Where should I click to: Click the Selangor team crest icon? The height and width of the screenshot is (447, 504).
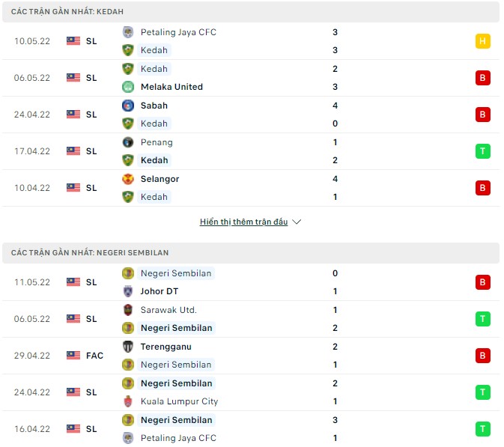(x=127, y=179)
